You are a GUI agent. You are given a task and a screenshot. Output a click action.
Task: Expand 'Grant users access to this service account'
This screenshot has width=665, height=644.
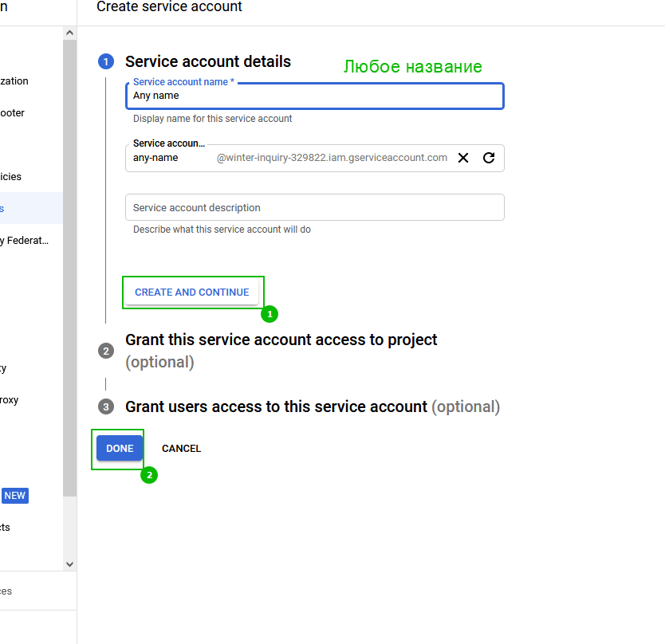[x=276, y=406]
